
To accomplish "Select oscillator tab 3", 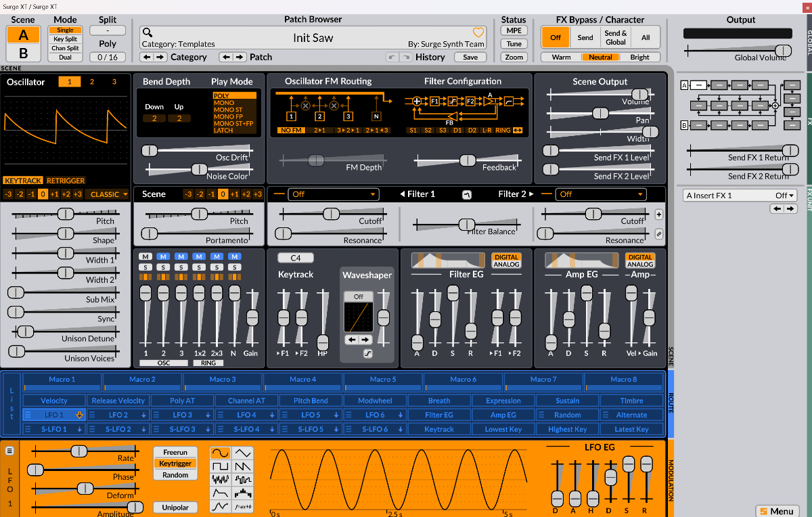I will (x=114, y=82).
